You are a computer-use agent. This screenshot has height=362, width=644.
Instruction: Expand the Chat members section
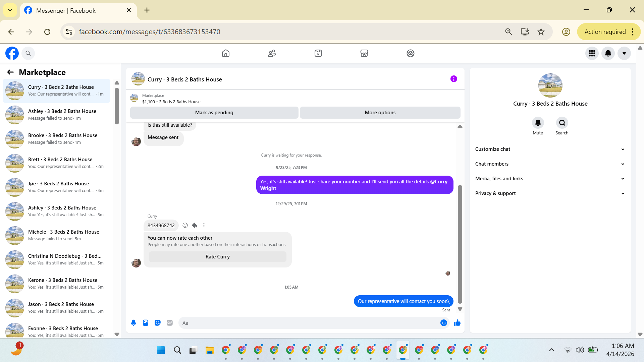click(x=550, y=164)
